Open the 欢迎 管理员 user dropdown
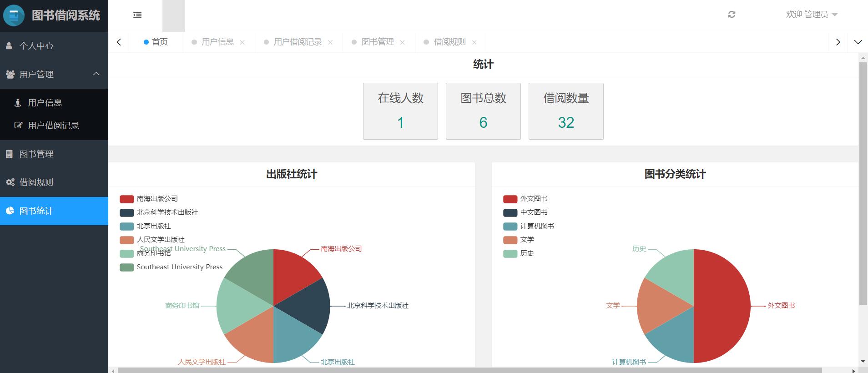This screenshot has height=373, width=868. click(x=812, y=15)
